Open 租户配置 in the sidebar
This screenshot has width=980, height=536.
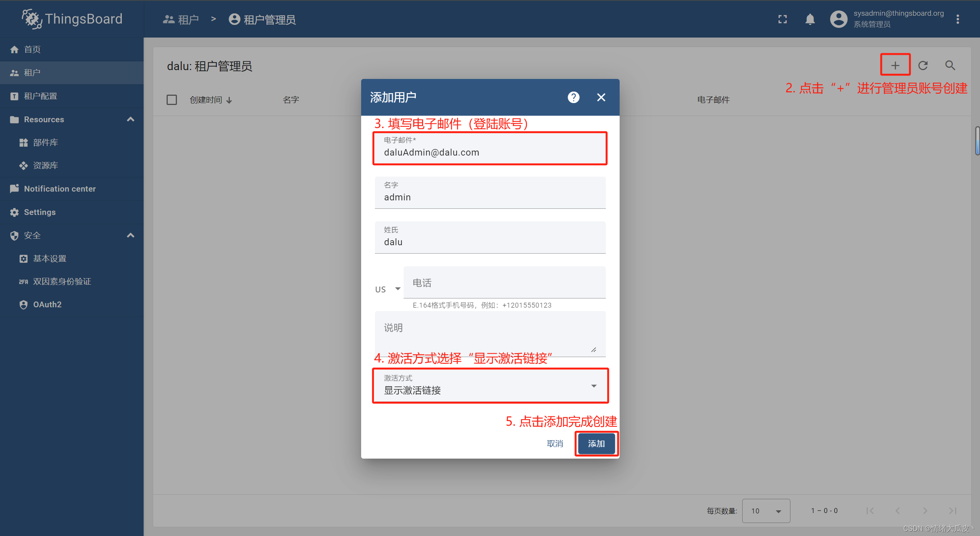click(x=72, y=96)
